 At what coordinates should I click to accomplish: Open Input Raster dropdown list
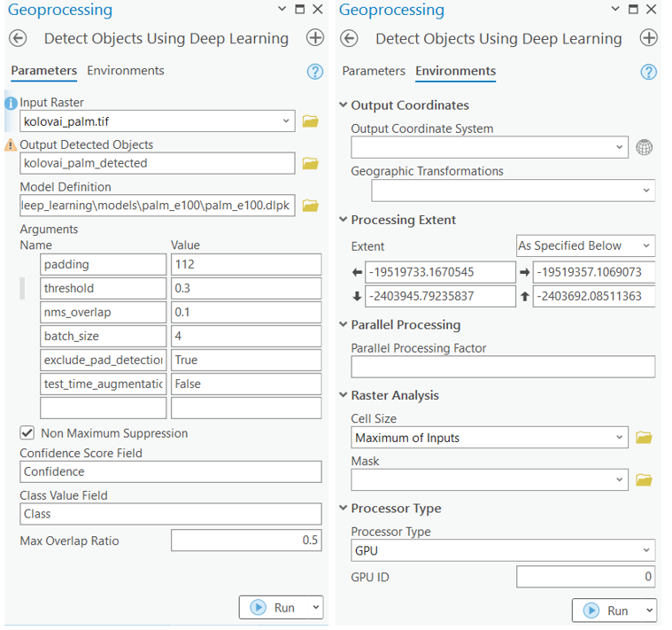[285, 121]
